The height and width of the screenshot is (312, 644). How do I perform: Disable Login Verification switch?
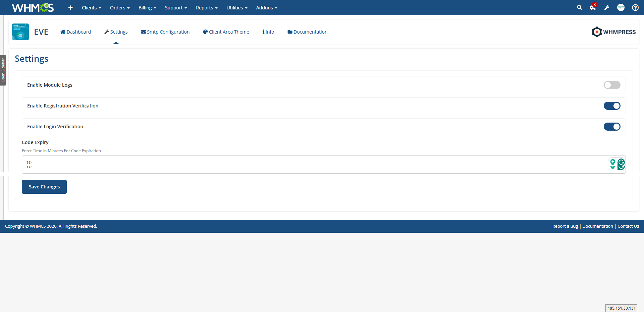[x=612, y=127]
